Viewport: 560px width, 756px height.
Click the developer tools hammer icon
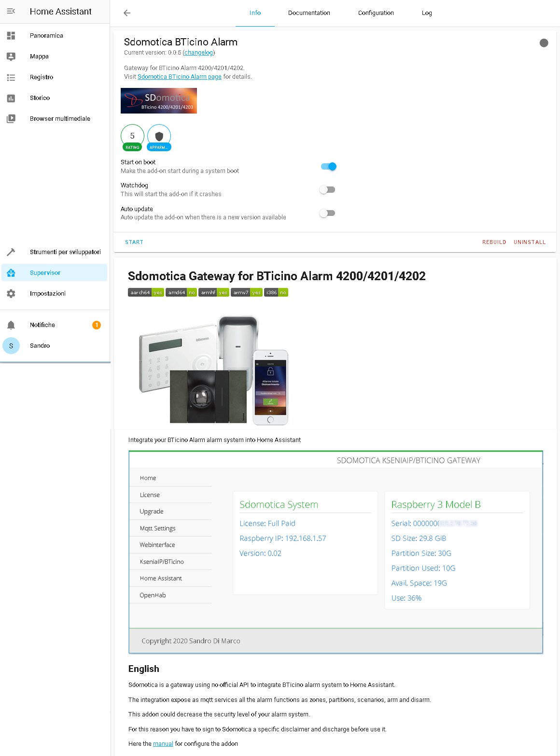click(11, 252)
